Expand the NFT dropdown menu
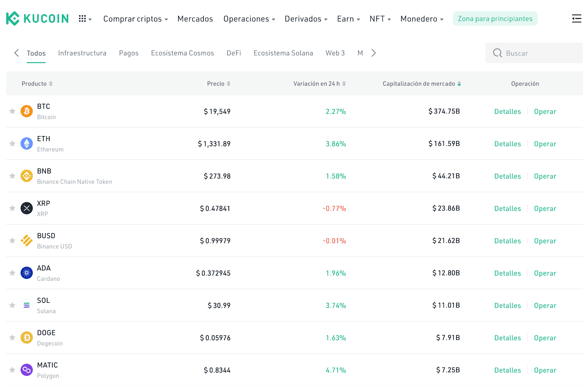This screenshot has height=386, width=588. [x=381, y=19]
